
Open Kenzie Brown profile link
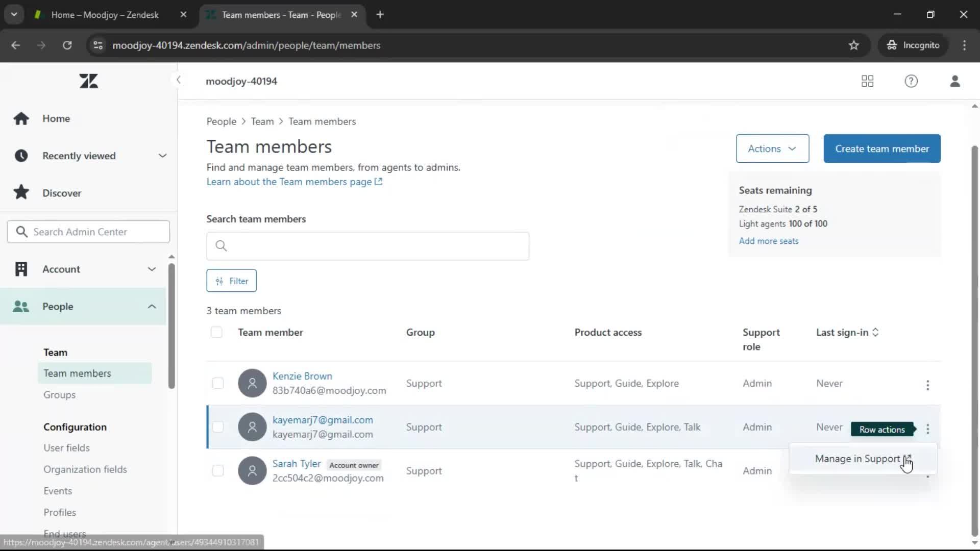(x=302, y=376)
